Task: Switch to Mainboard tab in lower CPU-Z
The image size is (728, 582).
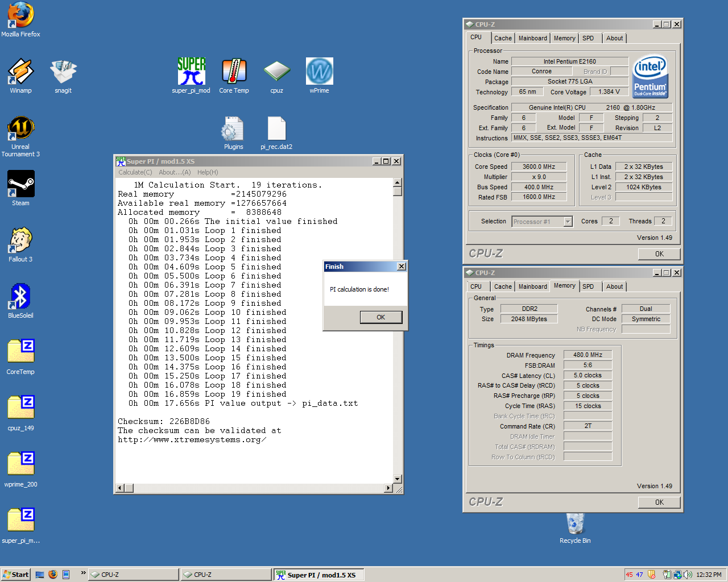Action: [x=533, y=286]
